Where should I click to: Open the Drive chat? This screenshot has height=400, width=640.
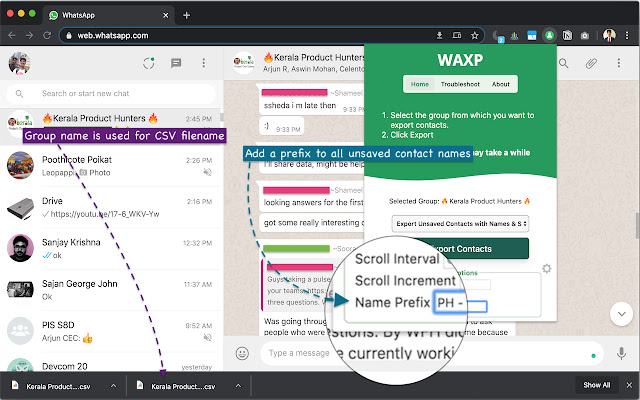(x=111, y=207)
